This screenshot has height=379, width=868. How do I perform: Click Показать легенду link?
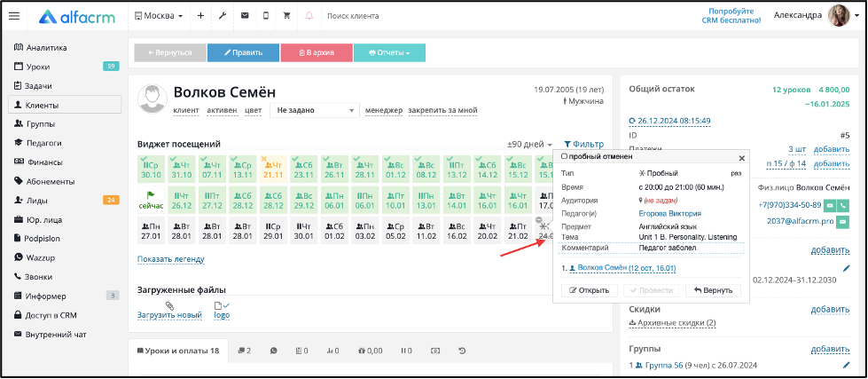click(x=171, y=259)
